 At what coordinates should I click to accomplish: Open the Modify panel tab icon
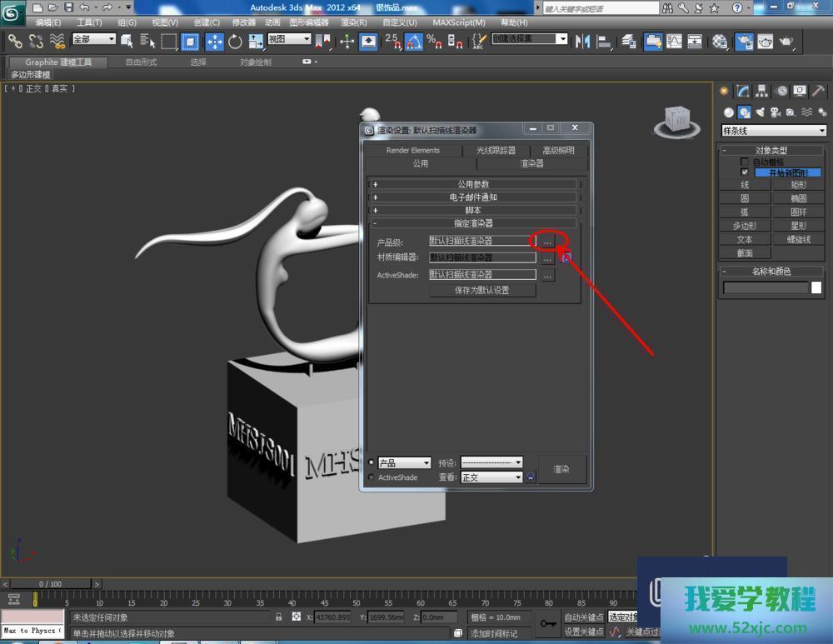click(x=742, y=91)
